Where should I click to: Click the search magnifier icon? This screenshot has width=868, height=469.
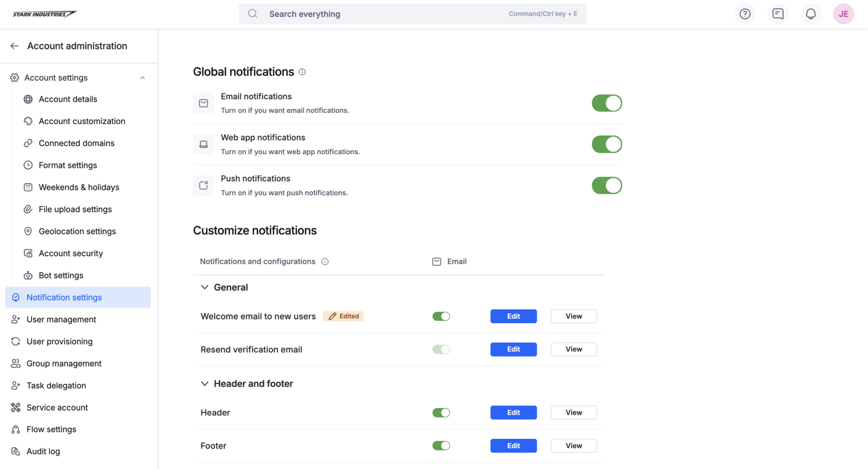point(253,14)
